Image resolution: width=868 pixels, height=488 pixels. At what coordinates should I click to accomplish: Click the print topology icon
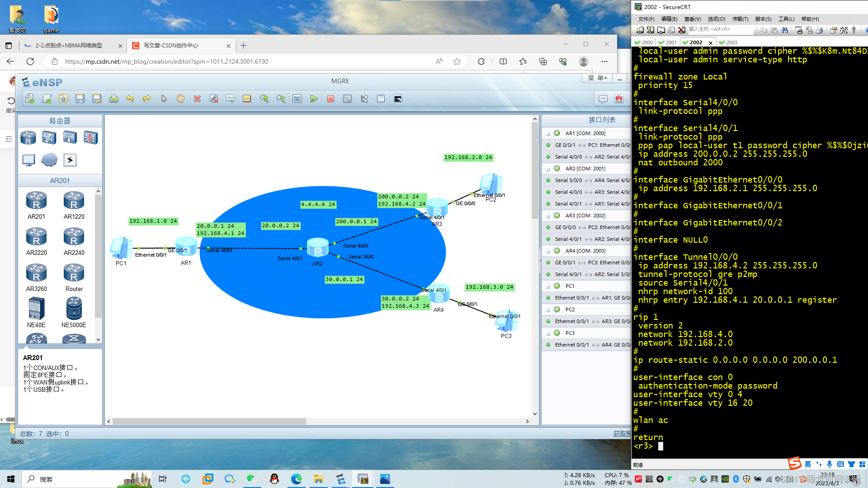click(113, 99)
